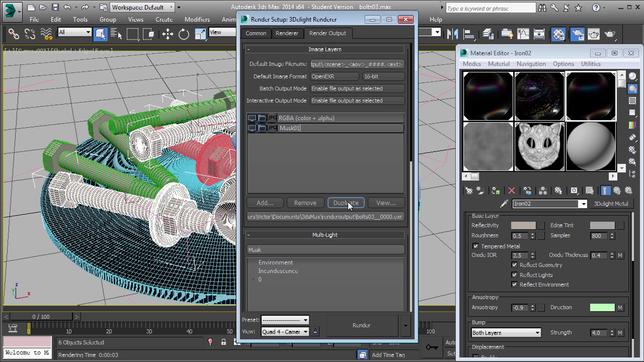Click the Render Production teapot icon
Screen dimensions: 644x362
[x=610, y=34]
